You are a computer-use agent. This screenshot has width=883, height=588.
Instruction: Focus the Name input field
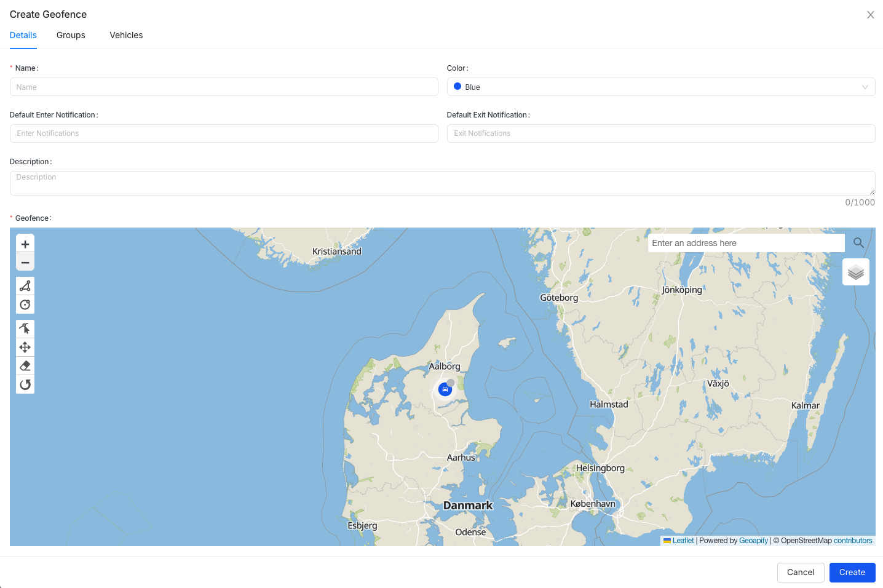(224, 87)
